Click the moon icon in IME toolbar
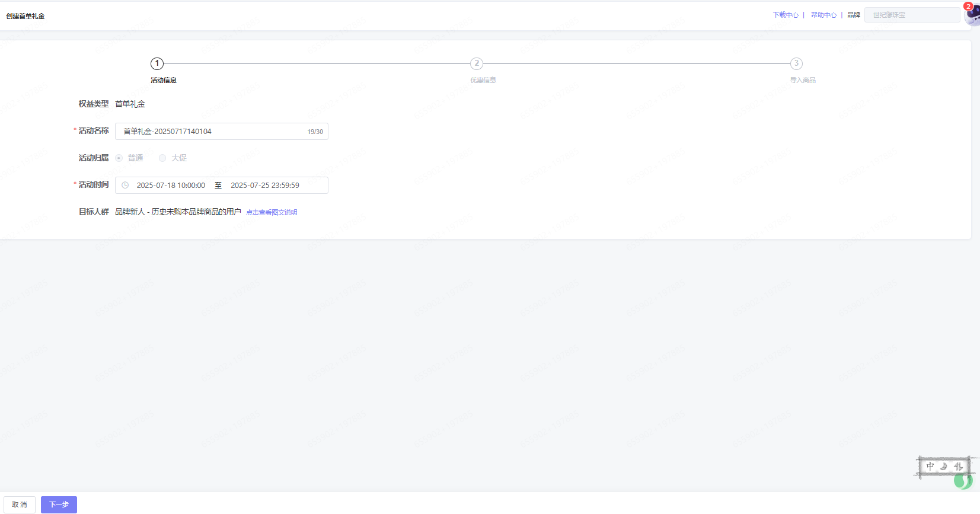Viewport: 980px width, 514px height. 944,467
